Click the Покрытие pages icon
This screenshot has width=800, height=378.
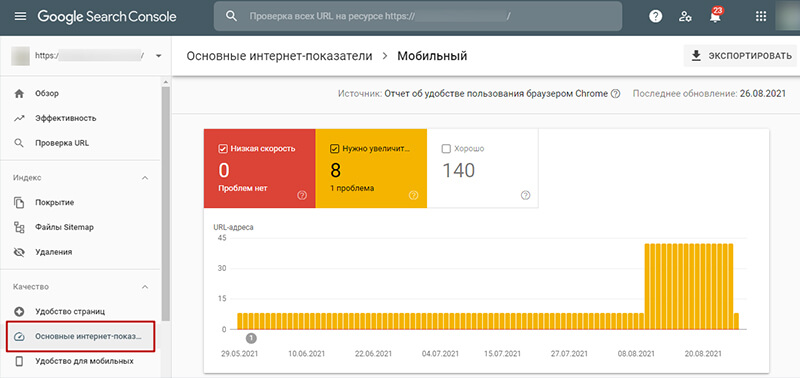19,203
